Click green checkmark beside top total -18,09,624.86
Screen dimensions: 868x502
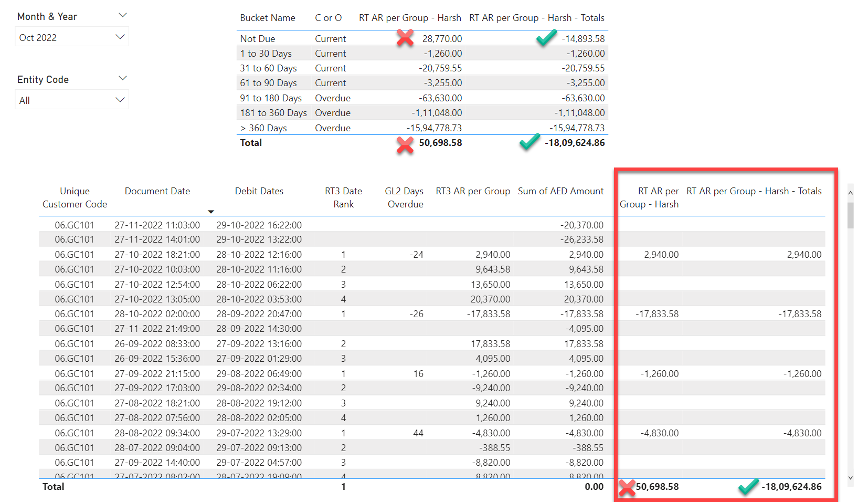[530, 142]
